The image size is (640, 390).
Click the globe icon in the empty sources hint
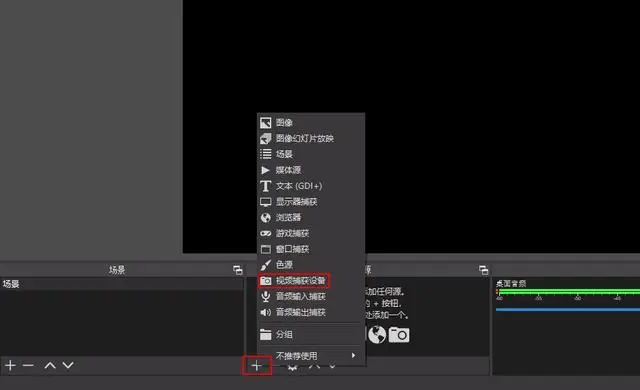[377, 335]
